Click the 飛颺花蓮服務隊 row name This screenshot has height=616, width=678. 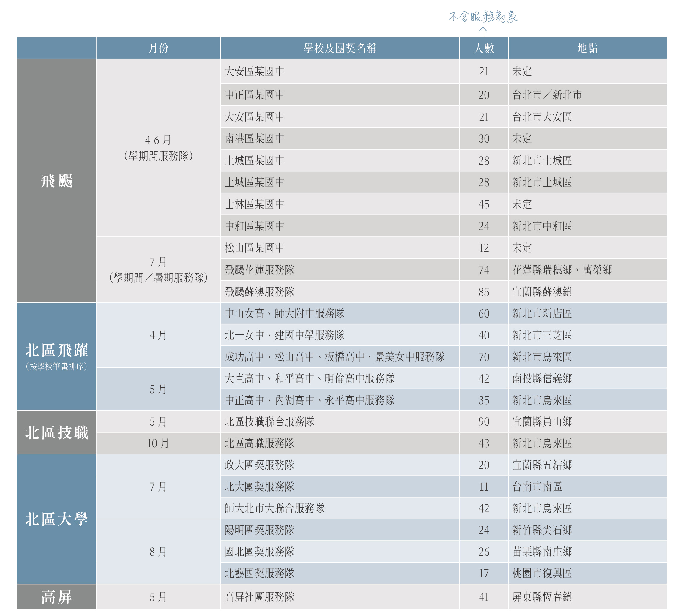tap(259, 270)
